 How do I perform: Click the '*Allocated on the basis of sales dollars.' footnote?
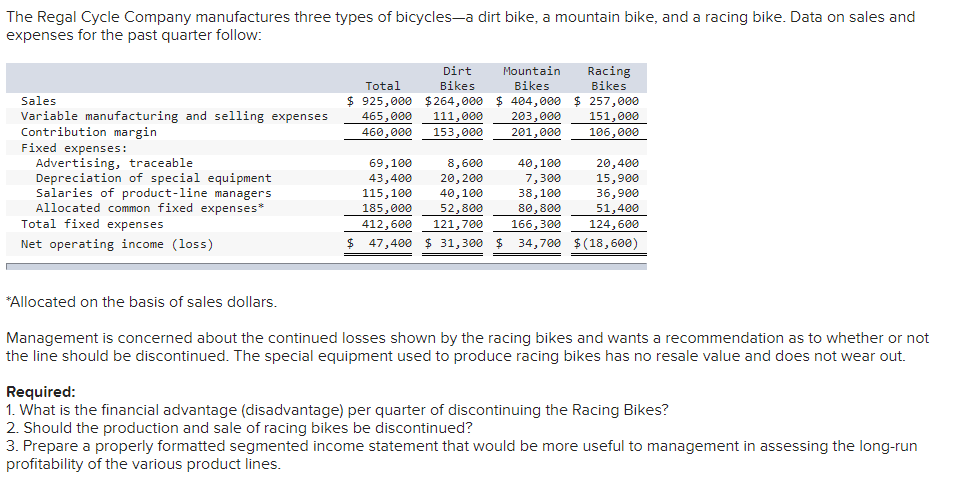point(141,302)
